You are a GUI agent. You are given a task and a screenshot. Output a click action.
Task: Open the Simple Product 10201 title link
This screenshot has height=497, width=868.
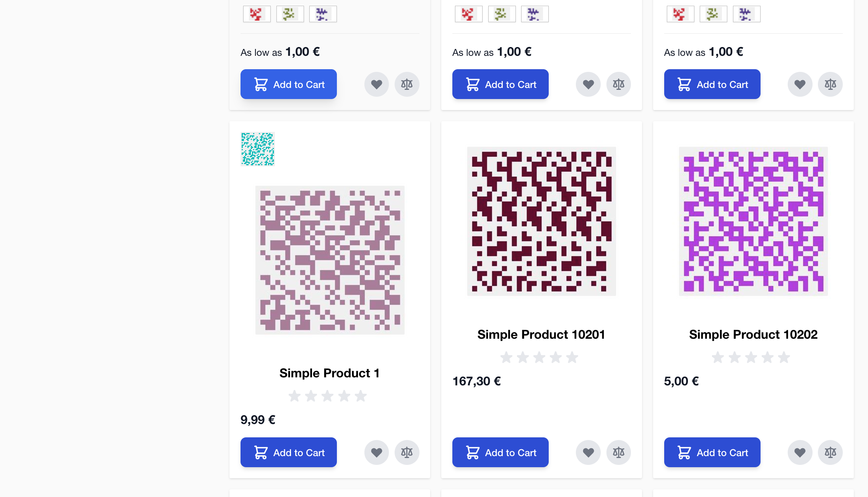[x=541, y=335]
